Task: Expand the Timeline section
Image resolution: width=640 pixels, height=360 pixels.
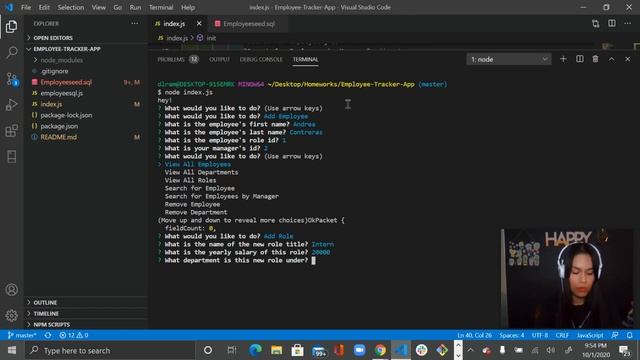Action: (86, 313)
